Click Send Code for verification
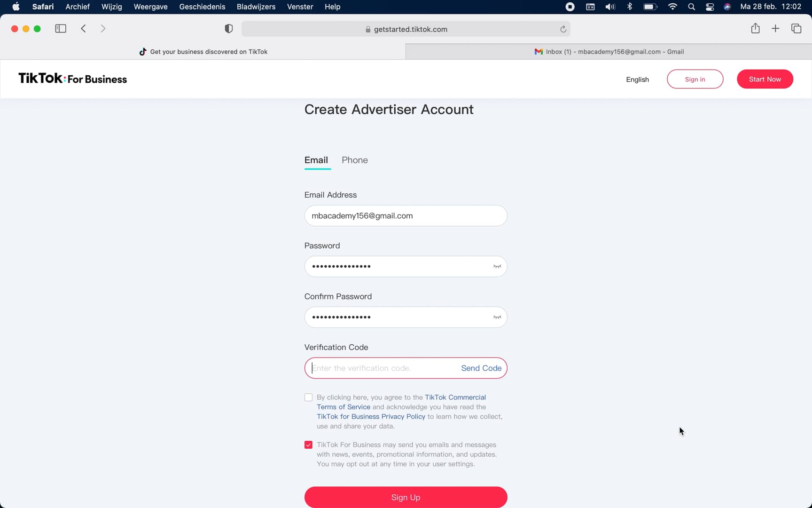812x508 pixels. point(481,368)
